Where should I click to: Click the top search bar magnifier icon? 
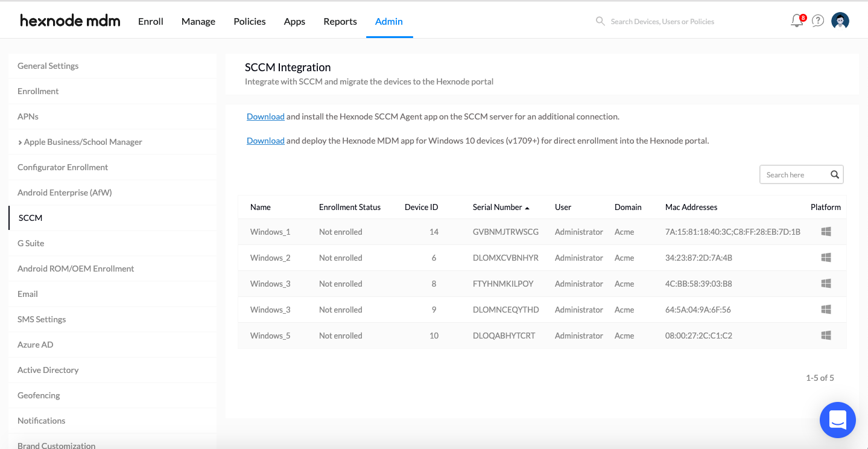coord(600,21)
